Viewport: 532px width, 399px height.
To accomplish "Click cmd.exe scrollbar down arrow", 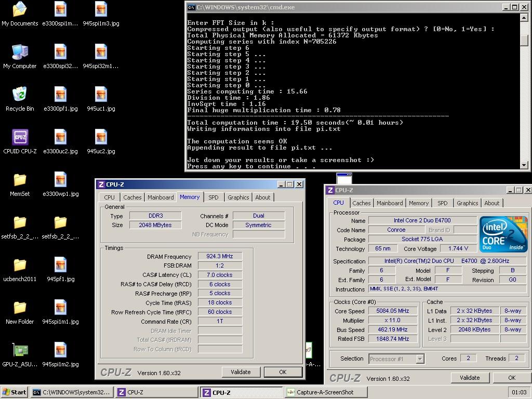I will 524,165.
